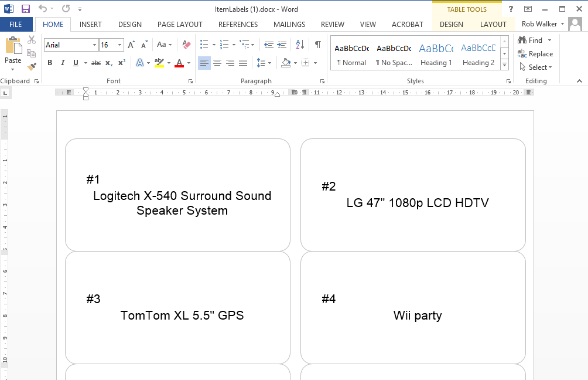Screen dimensions: 588x380
Task: Click the Clear All Formatting eraser icon
Action: 186,45
